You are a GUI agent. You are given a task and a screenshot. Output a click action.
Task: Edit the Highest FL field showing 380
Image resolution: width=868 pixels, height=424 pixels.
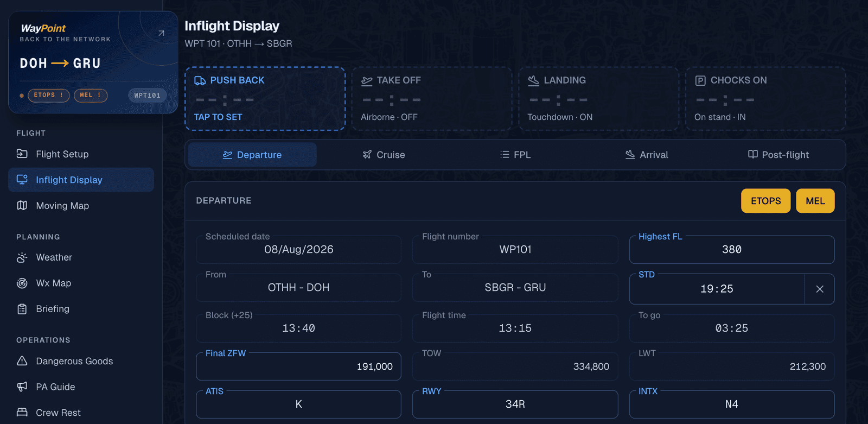(732, 250)
